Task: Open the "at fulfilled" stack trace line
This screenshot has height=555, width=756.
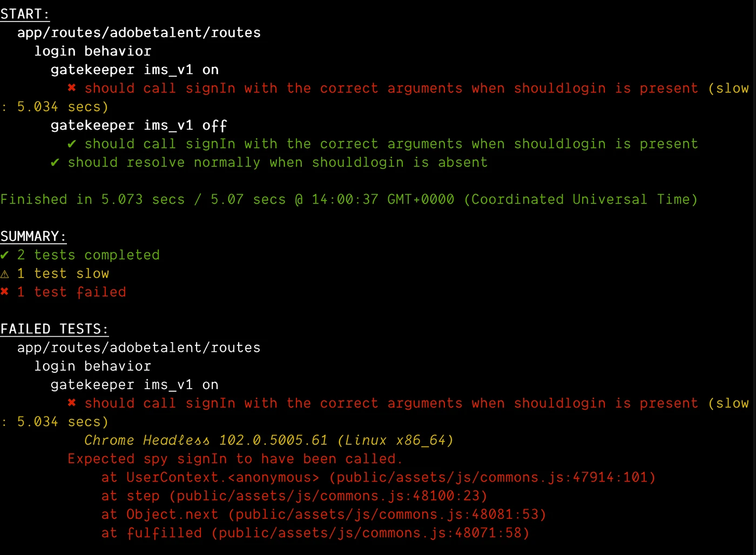Action: click(x=315, y=533)
